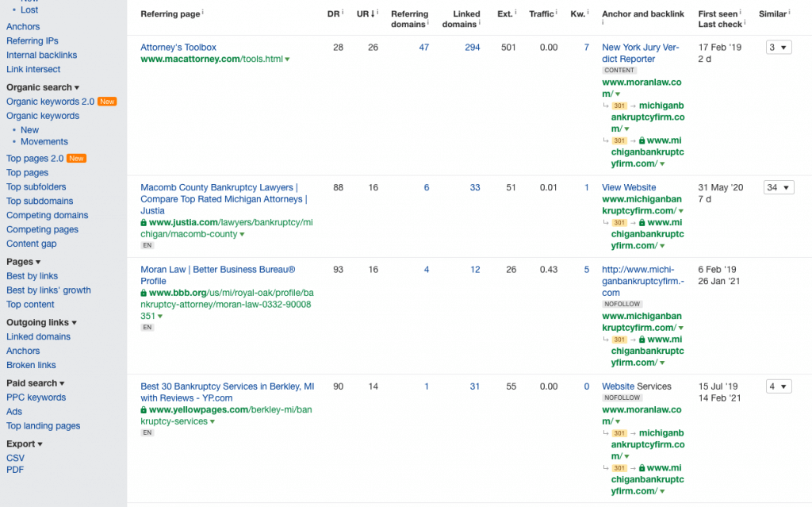Viewport: 812px width, 507px height.
Task: Collapse the Outgoing links section
Action: pyautogui.click(x=41, y=322)
